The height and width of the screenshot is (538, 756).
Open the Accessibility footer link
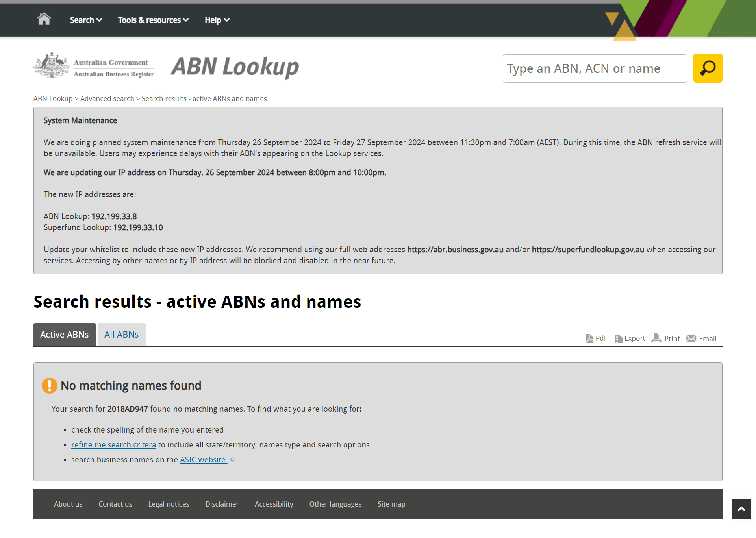pyautogui.click(x=274, y=504)
